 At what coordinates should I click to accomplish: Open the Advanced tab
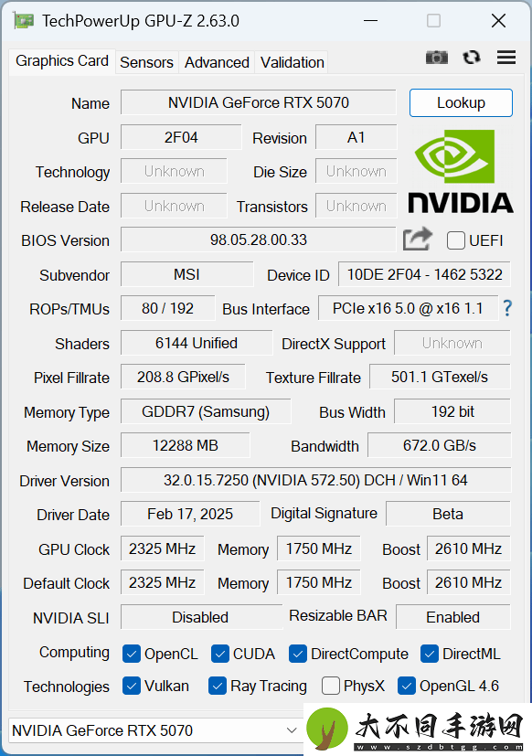point(217,62)
